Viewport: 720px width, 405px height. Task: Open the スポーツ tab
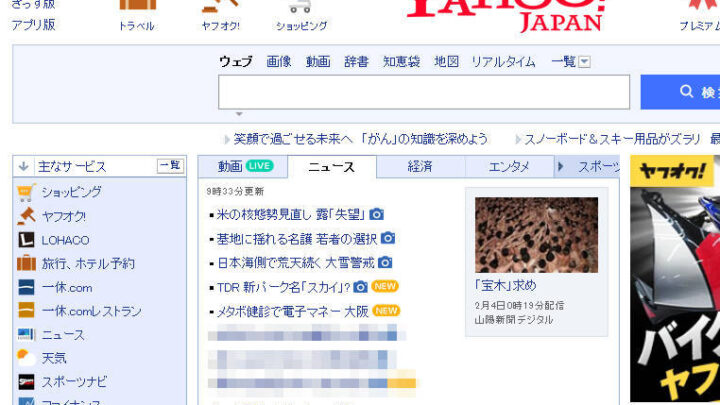pos(598,167)
